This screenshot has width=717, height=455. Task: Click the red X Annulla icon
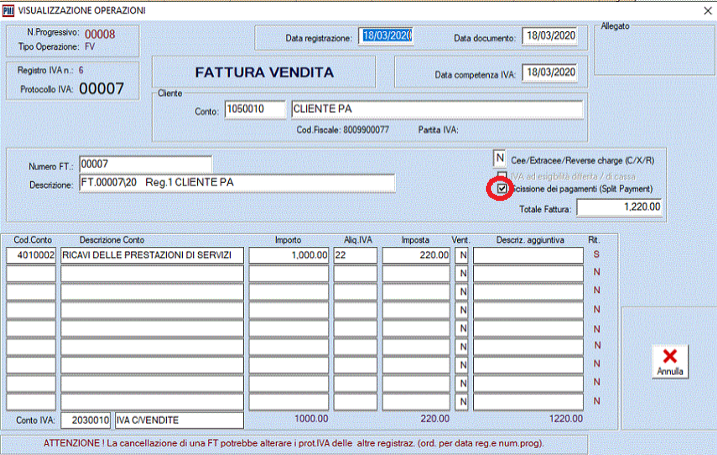point(669,356)
